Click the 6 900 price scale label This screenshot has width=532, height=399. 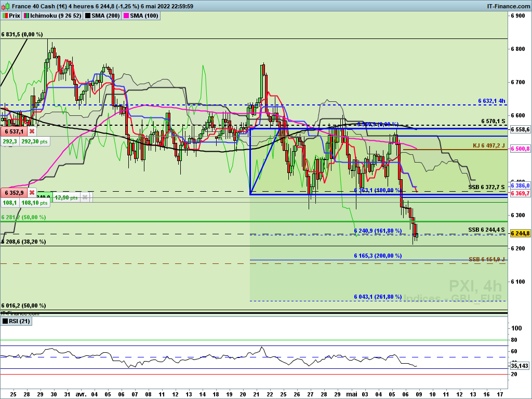pyautogui.click(x=518, y=16)
